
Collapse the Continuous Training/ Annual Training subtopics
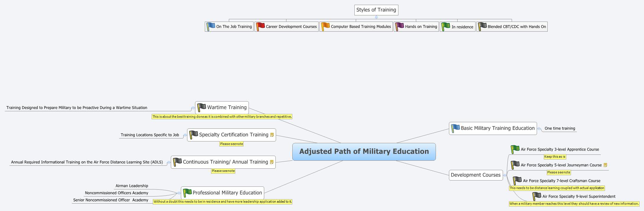[169, 163]
